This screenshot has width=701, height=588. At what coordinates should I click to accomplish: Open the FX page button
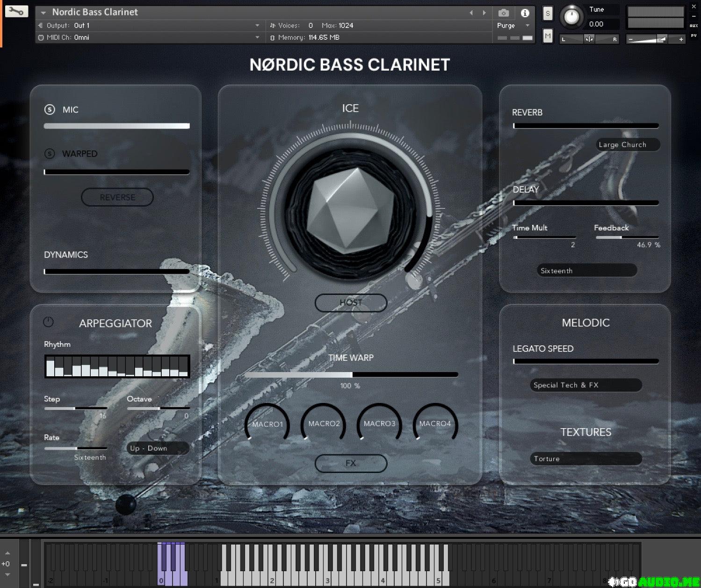click(351, 463)
